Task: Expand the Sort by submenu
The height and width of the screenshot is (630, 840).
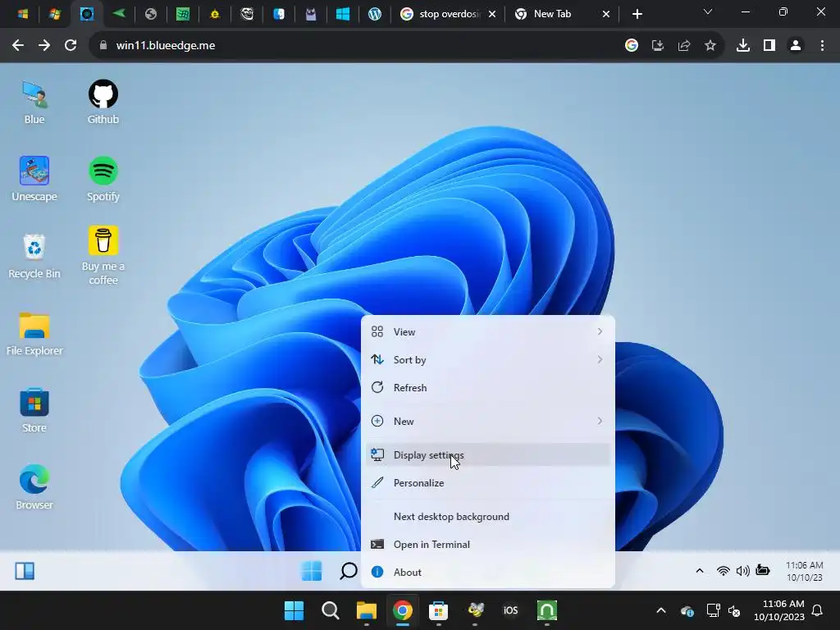Action: point(488,360)
